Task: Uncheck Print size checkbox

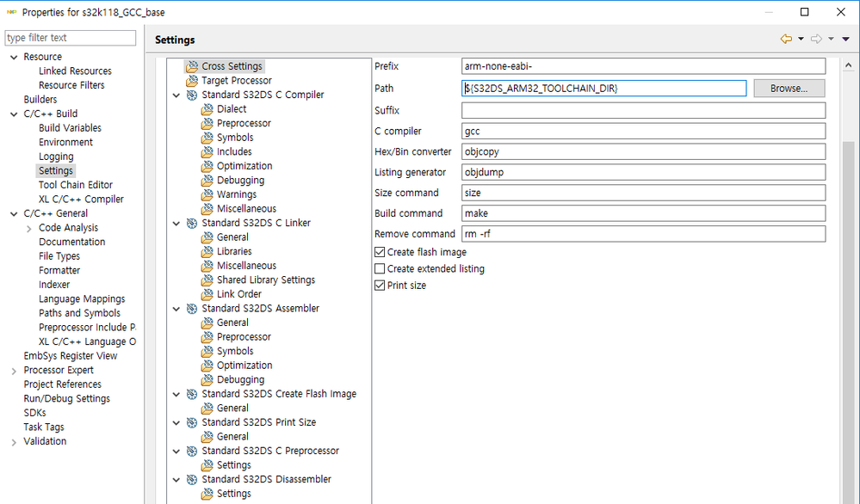Action: 380,285
